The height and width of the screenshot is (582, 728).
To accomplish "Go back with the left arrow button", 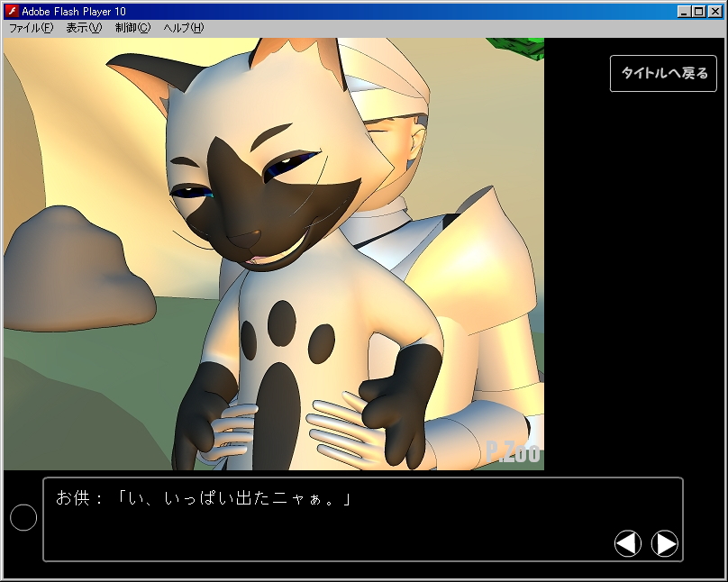I will (x=628, y=543).
